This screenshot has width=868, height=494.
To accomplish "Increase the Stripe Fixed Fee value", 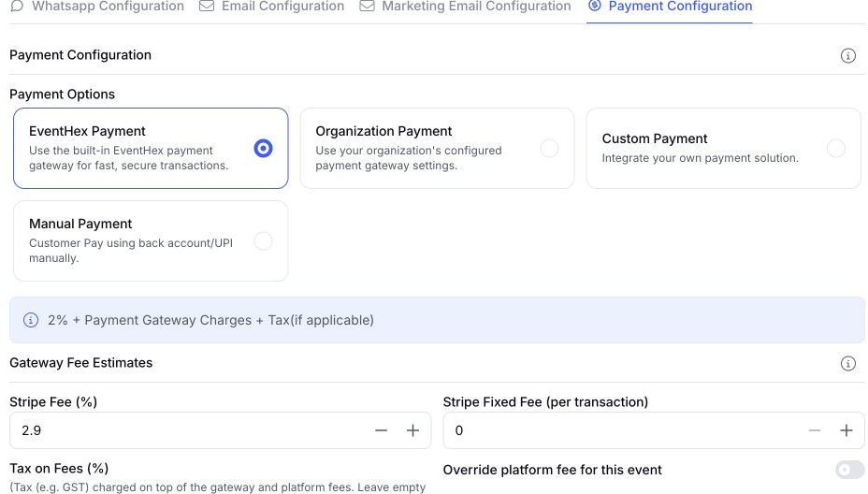I will (846, 430).
